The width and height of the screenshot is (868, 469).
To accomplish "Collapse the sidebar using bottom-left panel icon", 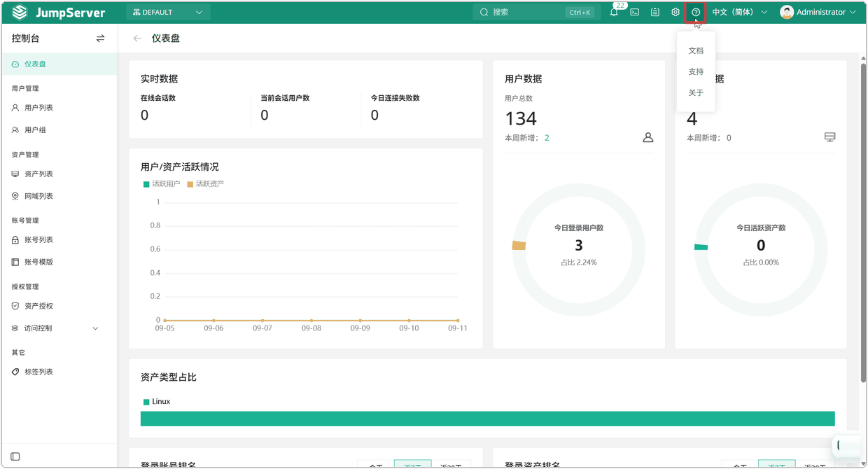I will coord(15,456).
